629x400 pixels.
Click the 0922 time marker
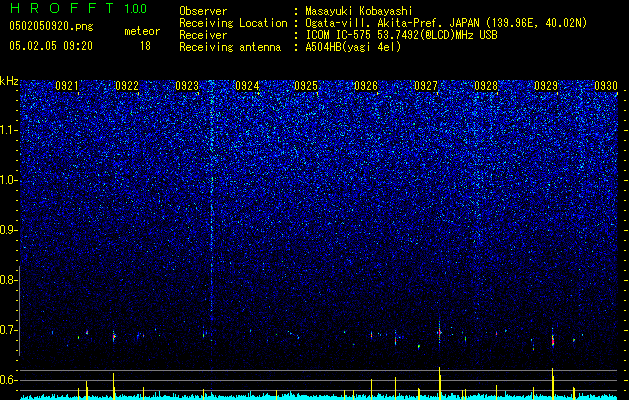click(127, 86)
